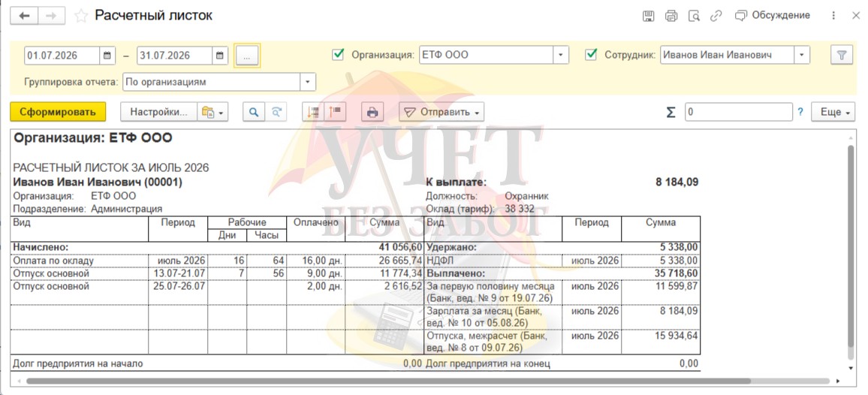
Task: Open the three-dot menu in the title bar
Action: coord(833,16)
